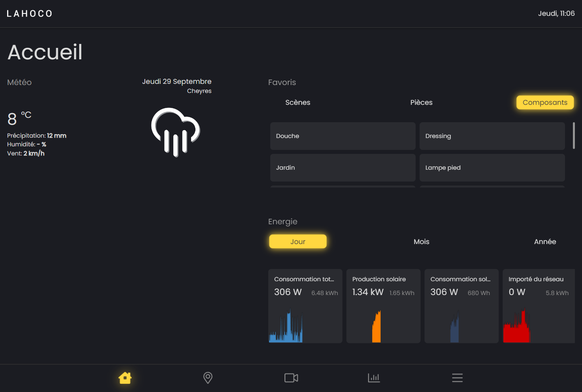Open the Dressing component tile
This screenshot has height=392, width=582.
click(492, 136)
